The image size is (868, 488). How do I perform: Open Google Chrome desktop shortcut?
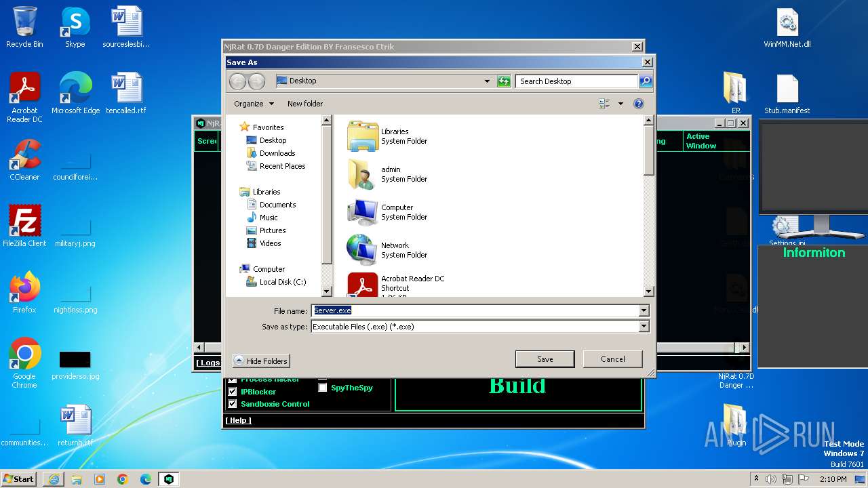pyautogui.click(x=24, y=363)
